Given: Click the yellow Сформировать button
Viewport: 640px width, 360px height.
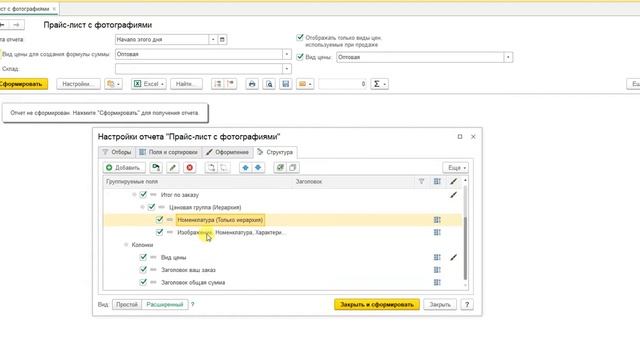Looking at the screenshot, I should (23, 84).
